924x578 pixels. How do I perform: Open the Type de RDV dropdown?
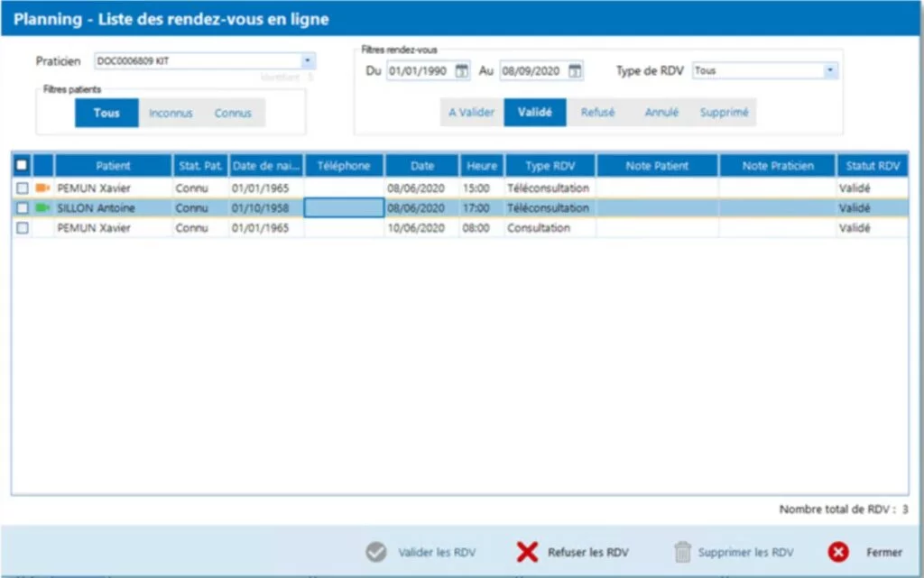(x=830, y=70)
